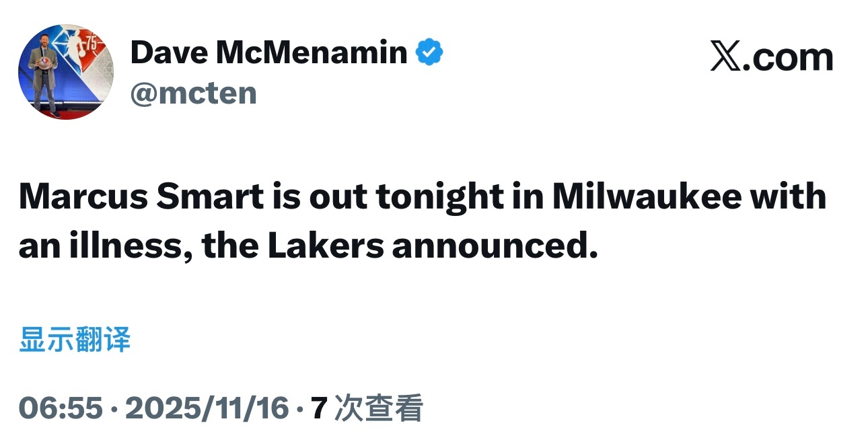This screenshot has height=446, width=868.
Task: Click the display name Dave McMenamin
Action: tap(268, 53)
